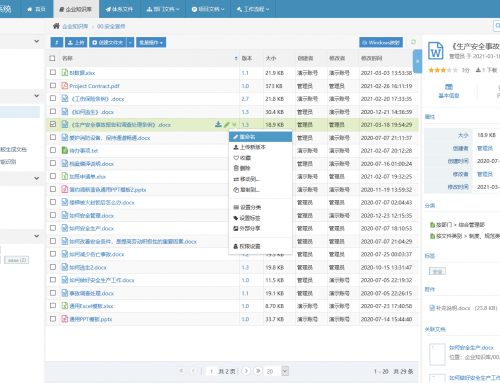
Task: Go to last page with pagination icon
Action: pyautogui.click(x=258, y=371)
